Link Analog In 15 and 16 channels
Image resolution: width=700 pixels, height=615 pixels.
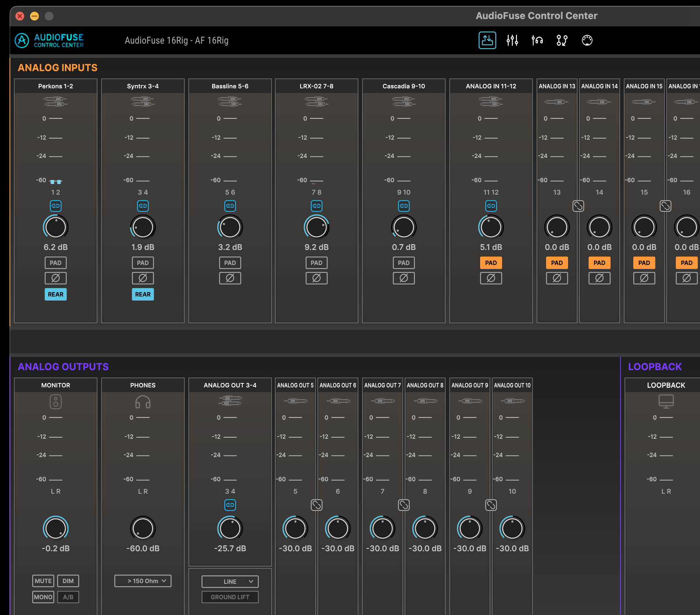tap(666, 206)
